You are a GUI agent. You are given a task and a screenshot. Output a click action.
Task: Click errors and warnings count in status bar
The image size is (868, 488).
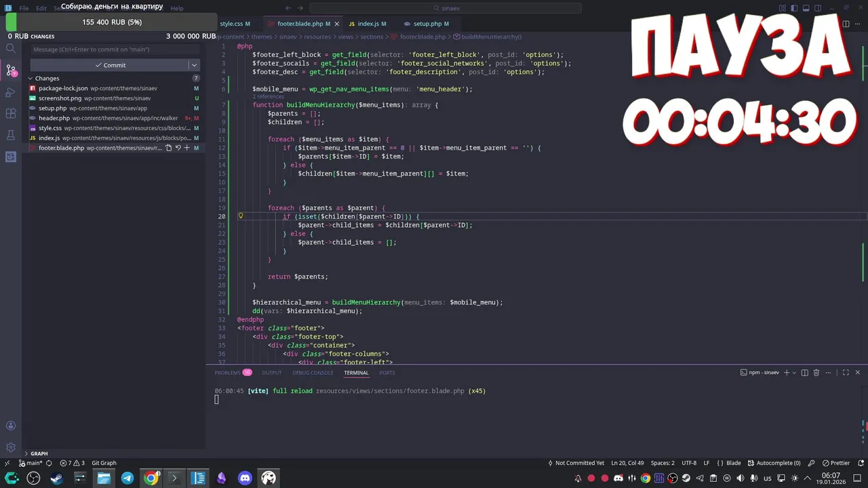pyautogui.click(x=73, y=463)
